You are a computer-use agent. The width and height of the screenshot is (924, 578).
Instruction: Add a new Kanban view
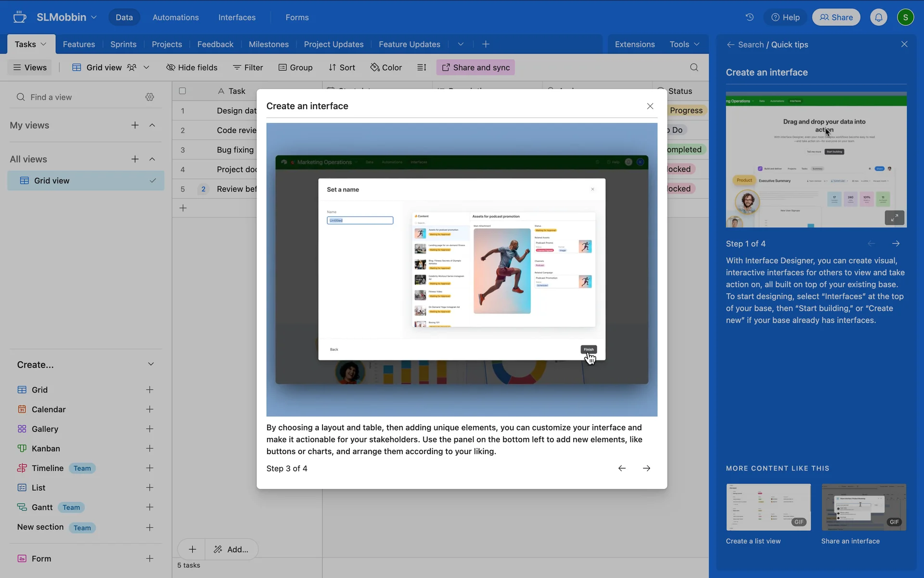coord(150,448)
